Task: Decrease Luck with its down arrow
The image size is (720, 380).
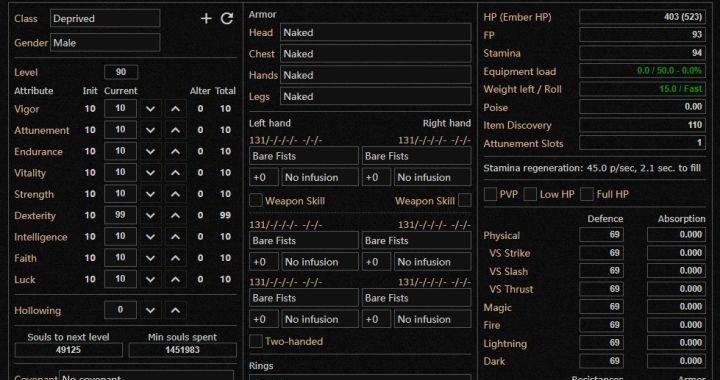Action: click(150, 279)
